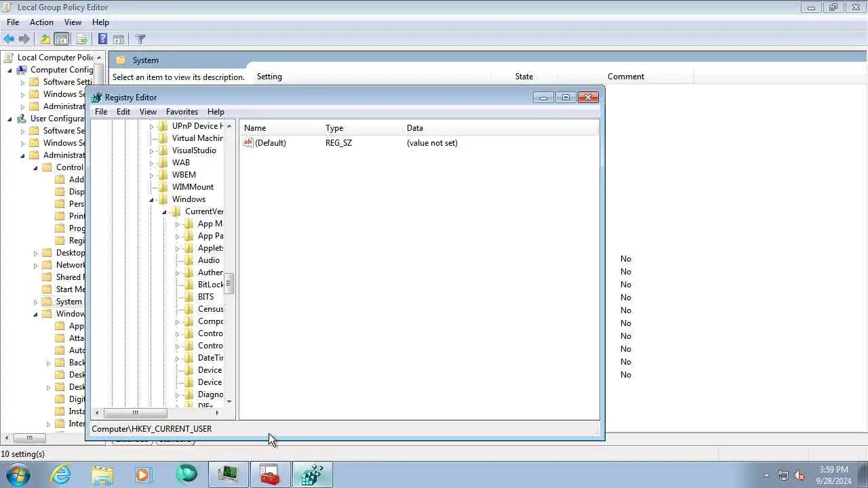Open Help menu in Group Policy Editor
This screenshot has height=488, width=868.
[x=100, y=22]
